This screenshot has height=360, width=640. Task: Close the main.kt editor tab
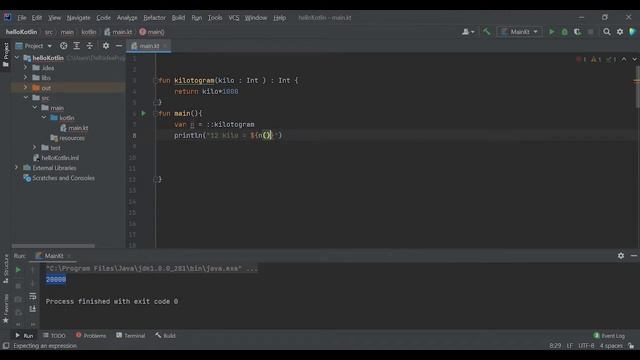point(165,46)
